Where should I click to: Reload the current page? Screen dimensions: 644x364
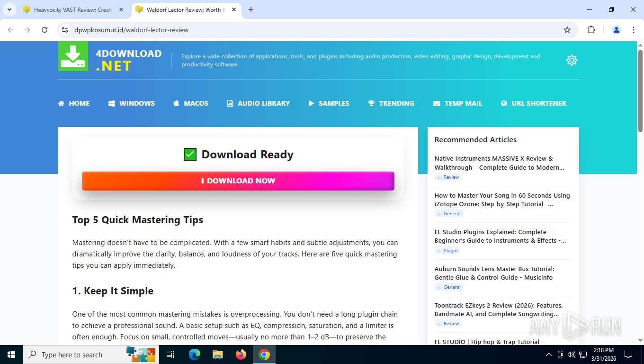coord(45,30)
